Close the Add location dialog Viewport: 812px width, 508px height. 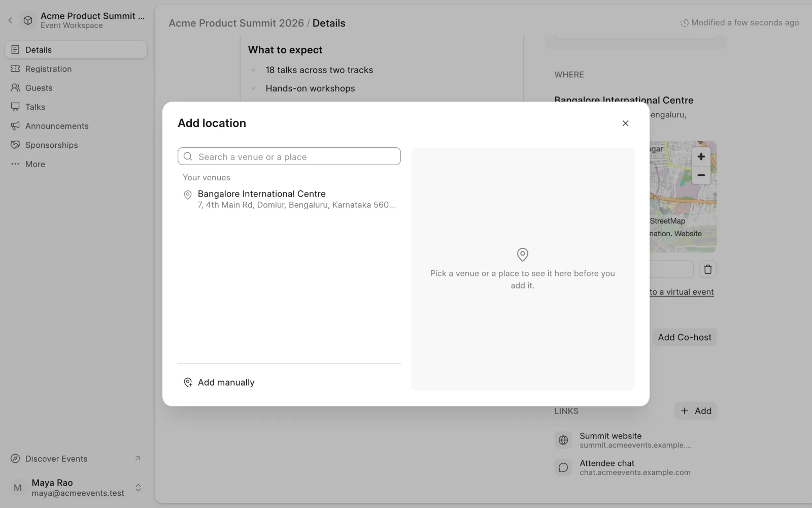[x=625, y=123]
